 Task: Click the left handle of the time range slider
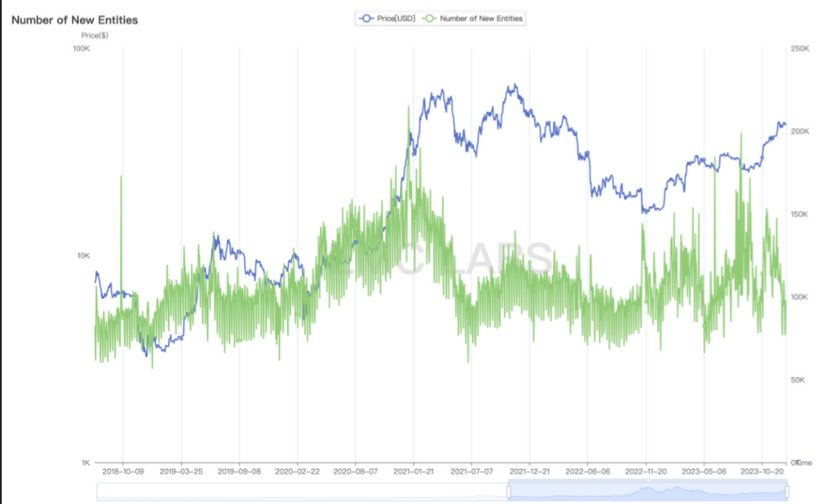click(508, 491)
